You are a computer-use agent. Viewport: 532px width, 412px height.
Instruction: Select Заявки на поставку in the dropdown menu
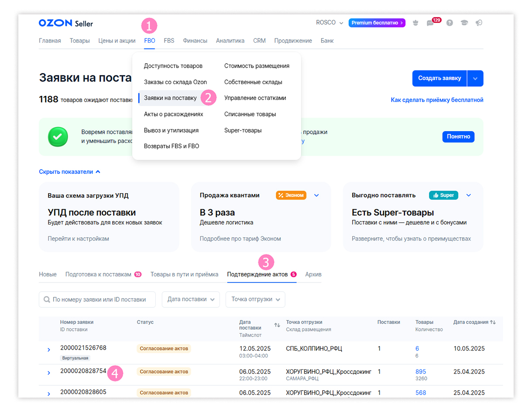point(170,98)
